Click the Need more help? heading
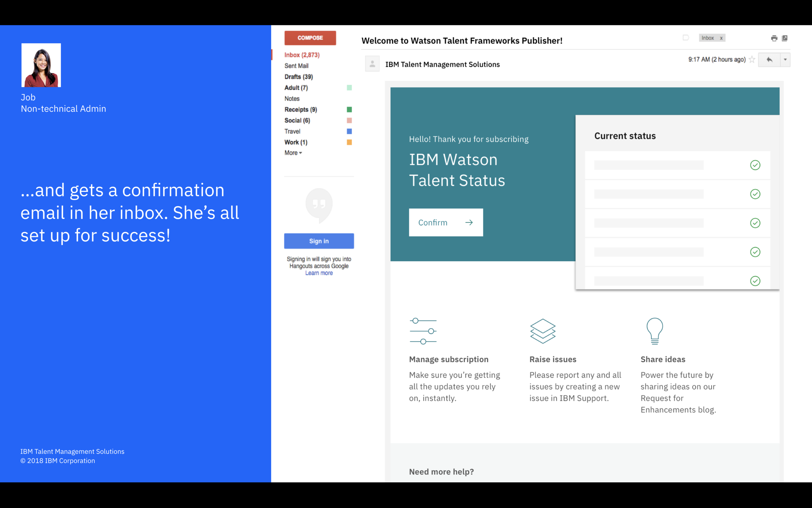The width and height of the screenshot is (812, 508). pyautogui.click(x=441, y=472)
